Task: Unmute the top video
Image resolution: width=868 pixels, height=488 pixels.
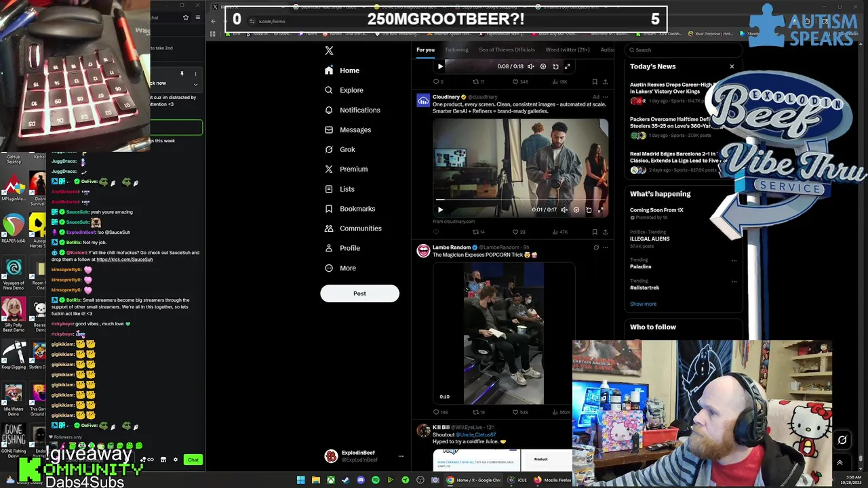Action: coord(531,66)
